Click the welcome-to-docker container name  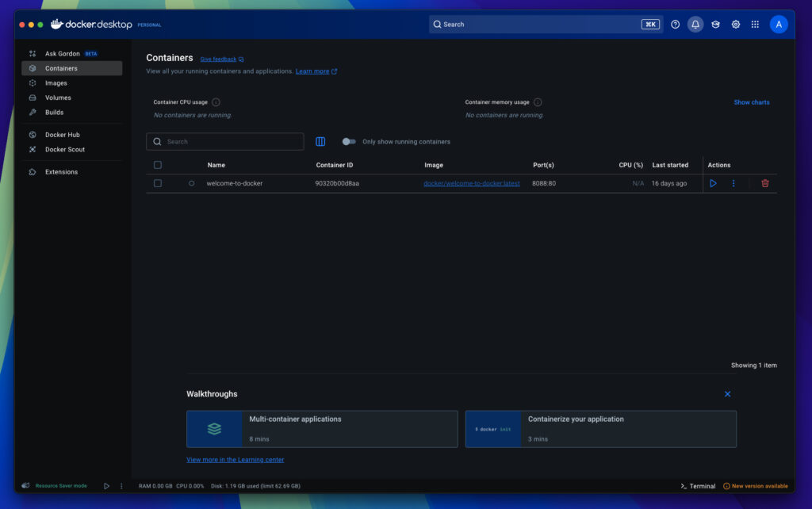pyautogui.click(x=235, y=183)
